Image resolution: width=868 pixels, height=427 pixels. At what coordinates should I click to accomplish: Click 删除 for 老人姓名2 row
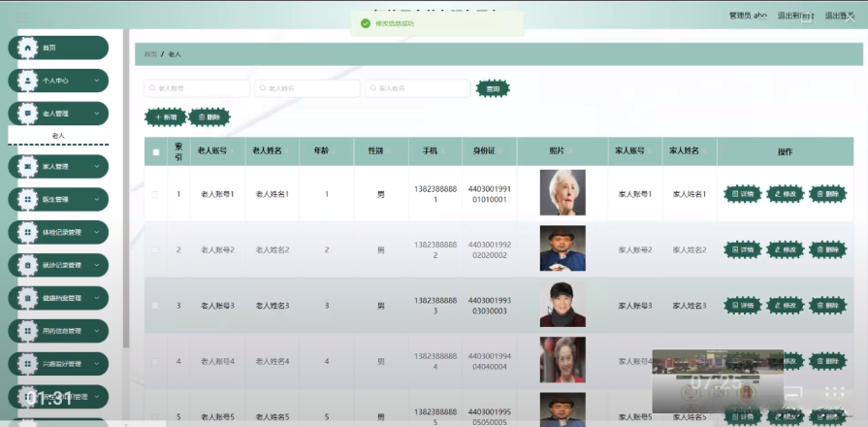pyautogui.click(x=827, y=249)
